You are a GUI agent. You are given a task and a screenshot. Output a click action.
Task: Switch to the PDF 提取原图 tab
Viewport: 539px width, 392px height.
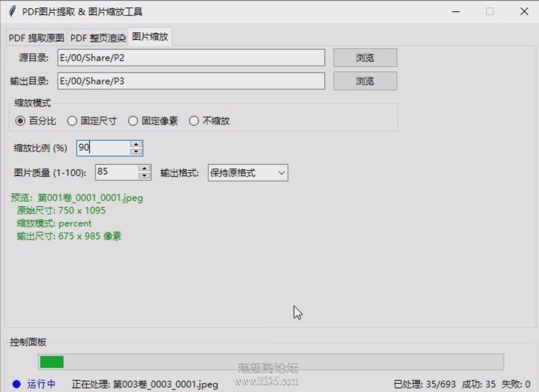click(x=36, y=38)
